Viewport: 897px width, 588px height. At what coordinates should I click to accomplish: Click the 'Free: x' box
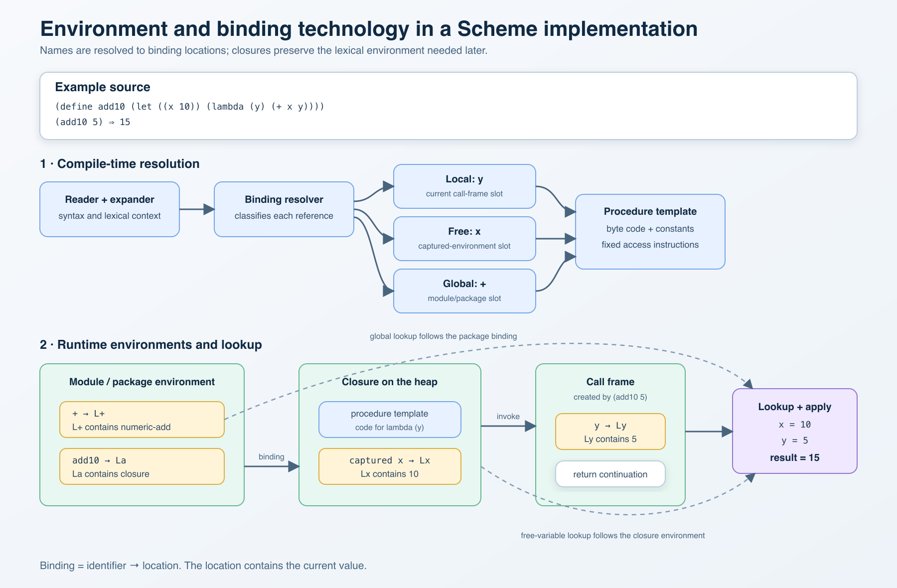tap(464, 239)
